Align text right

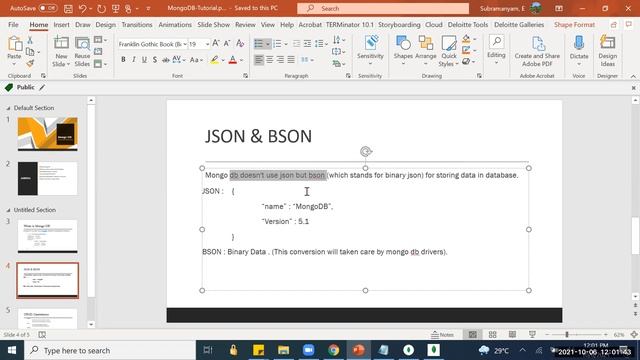click(x=280, y=60)
